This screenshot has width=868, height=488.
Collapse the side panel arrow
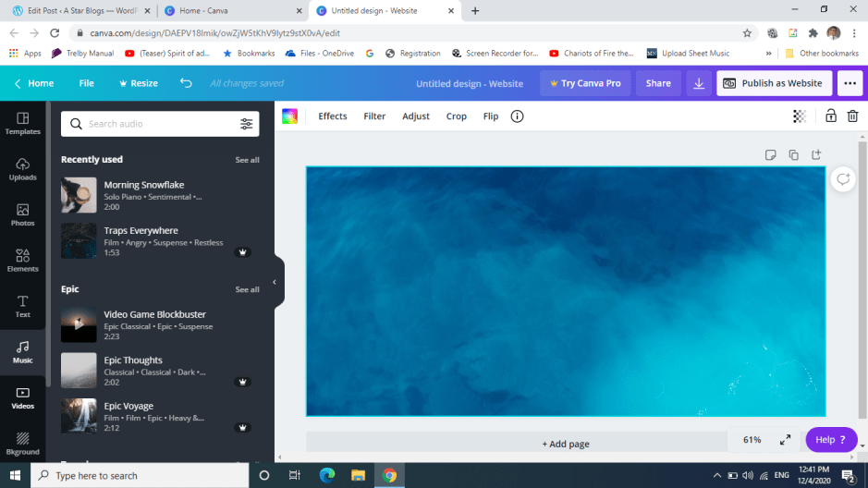tap(275, 282)
